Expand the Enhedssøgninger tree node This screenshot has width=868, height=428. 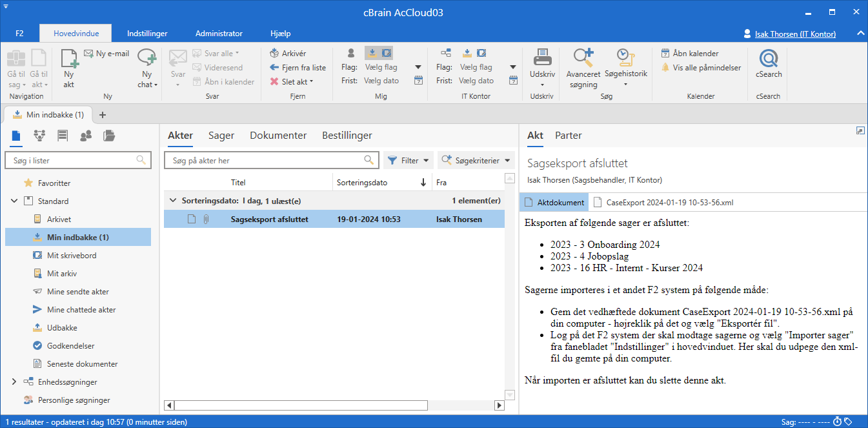coord(14,382)
